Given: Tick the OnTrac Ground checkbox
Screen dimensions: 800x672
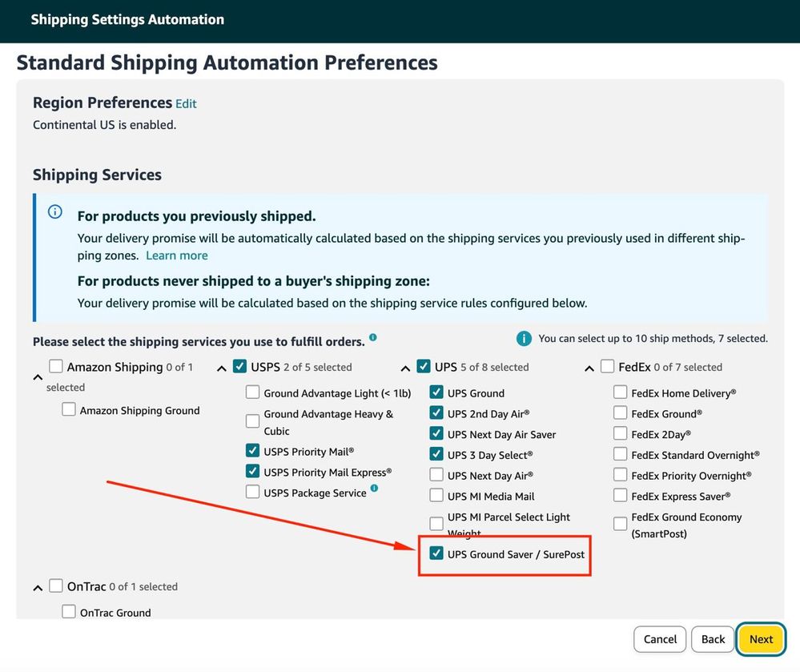Looking at the screenshot, I should pos(69,612).
